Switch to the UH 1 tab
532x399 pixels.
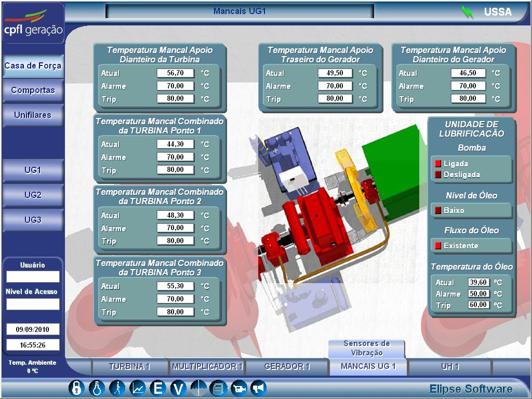coord(450,366)
